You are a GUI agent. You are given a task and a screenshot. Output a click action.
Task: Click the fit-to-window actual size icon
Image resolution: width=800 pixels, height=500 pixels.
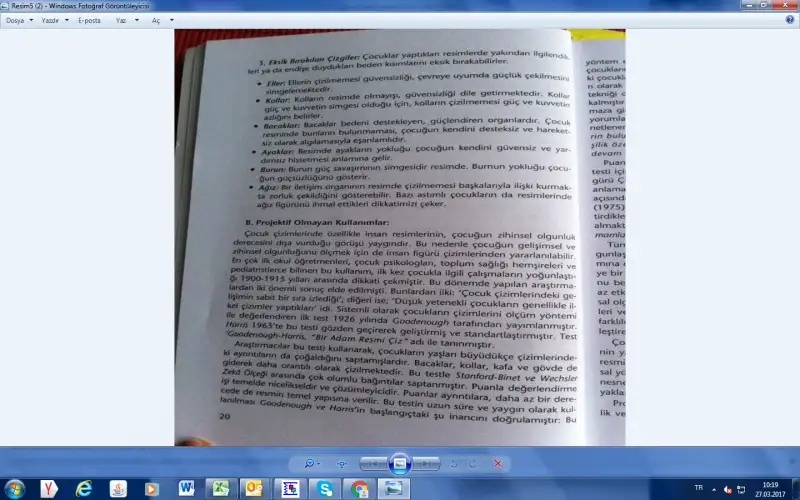point(342,464)
